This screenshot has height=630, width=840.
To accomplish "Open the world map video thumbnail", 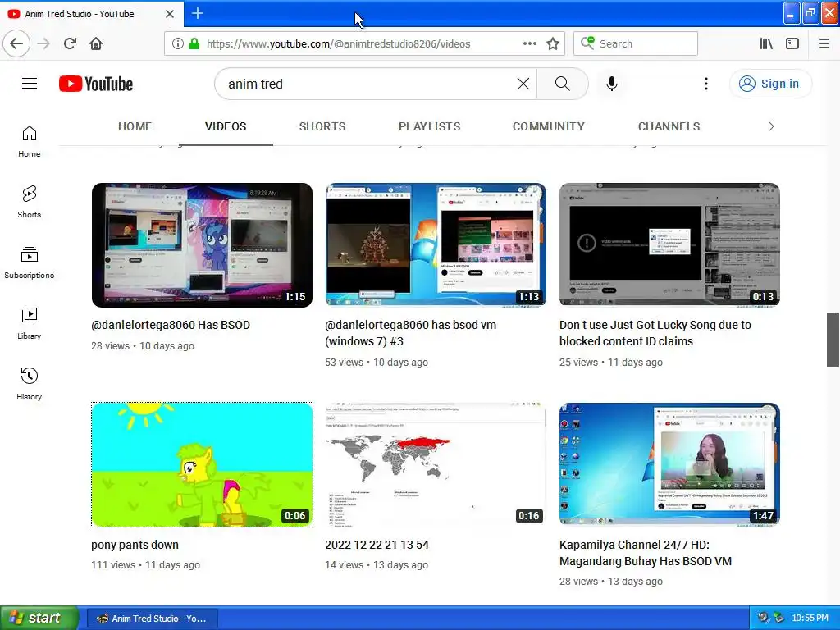I will click(436, 464).
